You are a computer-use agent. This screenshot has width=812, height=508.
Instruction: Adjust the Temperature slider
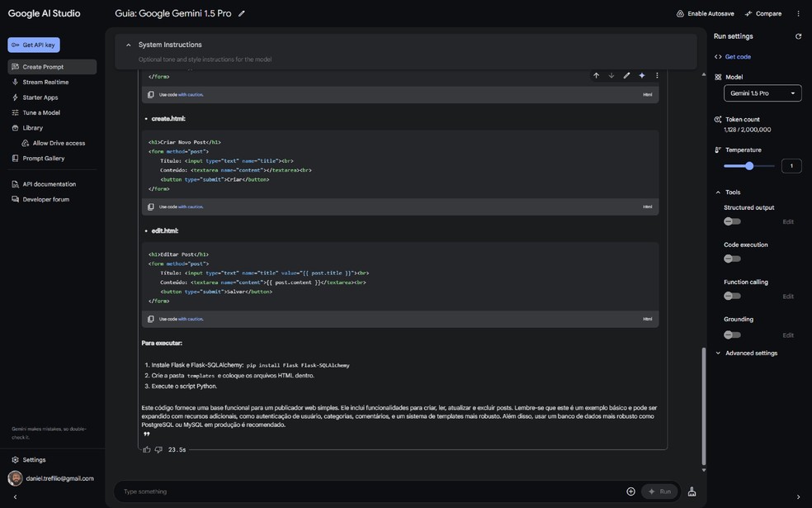tap(748, 164)
